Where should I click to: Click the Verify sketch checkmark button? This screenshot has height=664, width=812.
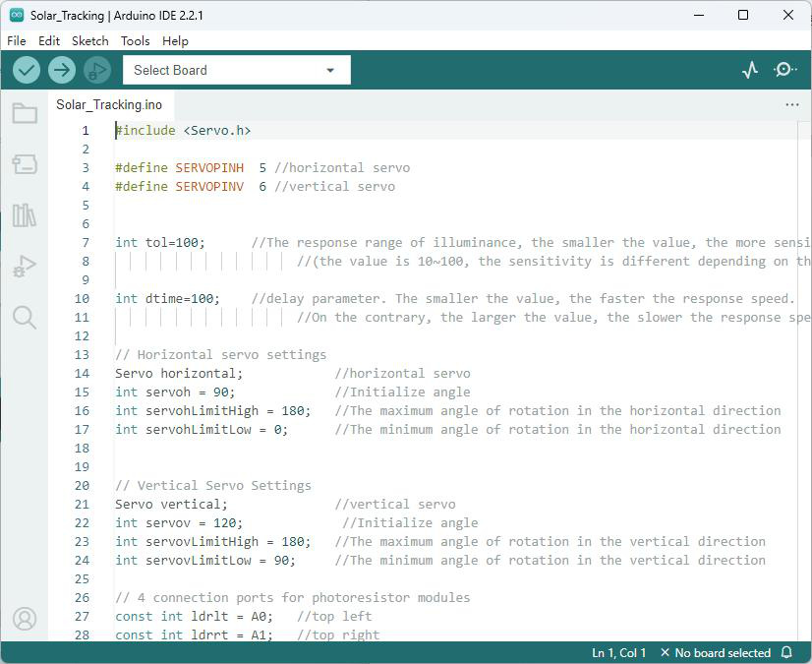(27, 70)
